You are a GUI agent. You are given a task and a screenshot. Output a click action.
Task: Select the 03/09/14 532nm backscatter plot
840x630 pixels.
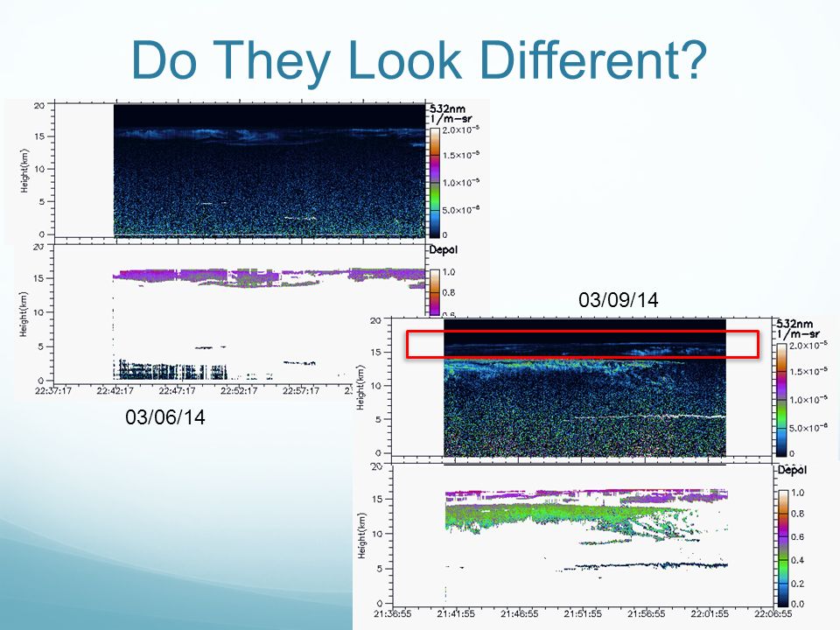tap(583, 388)
